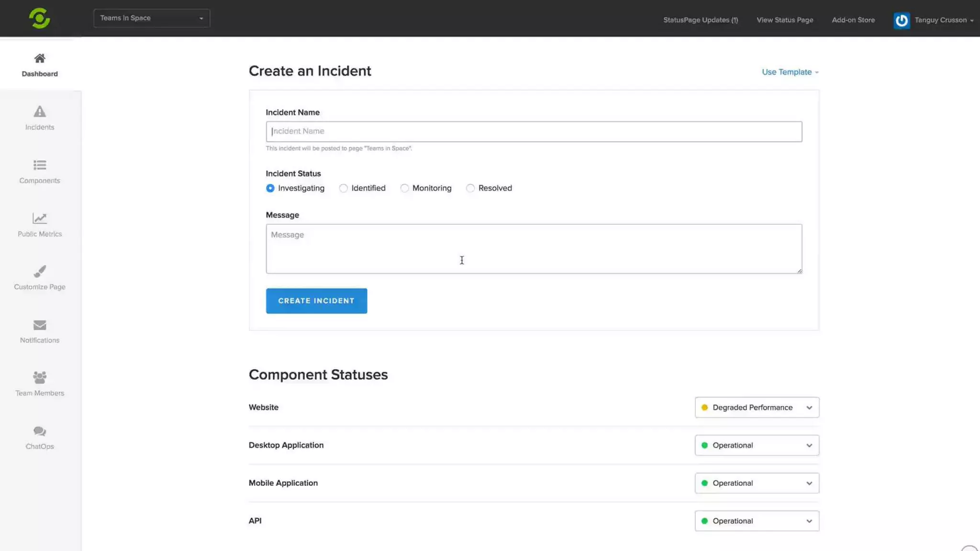Open the ChatOps speech bubble icon

click(40, 431)
